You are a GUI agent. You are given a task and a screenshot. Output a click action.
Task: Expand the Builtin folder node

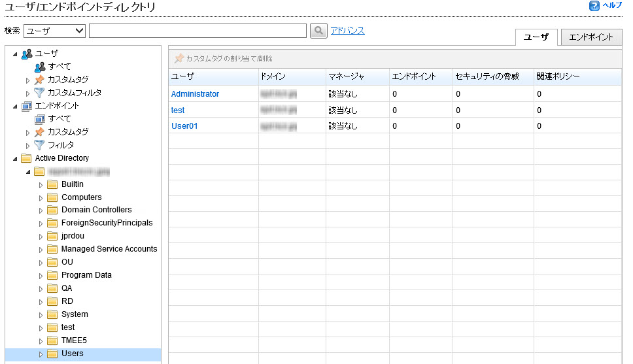41,184
